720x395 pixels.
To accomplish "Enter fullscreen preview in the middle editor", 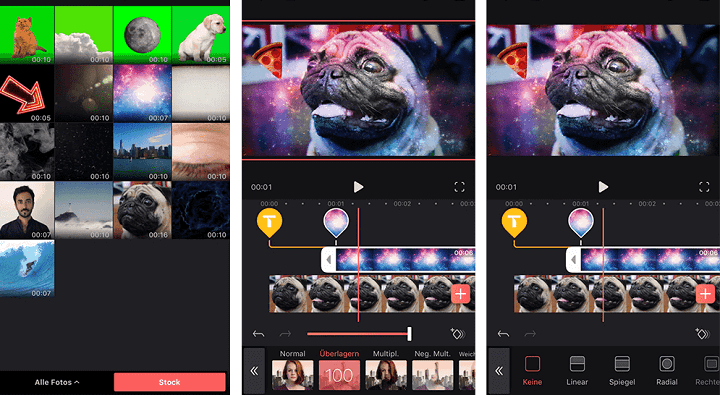I will (459, 187).
